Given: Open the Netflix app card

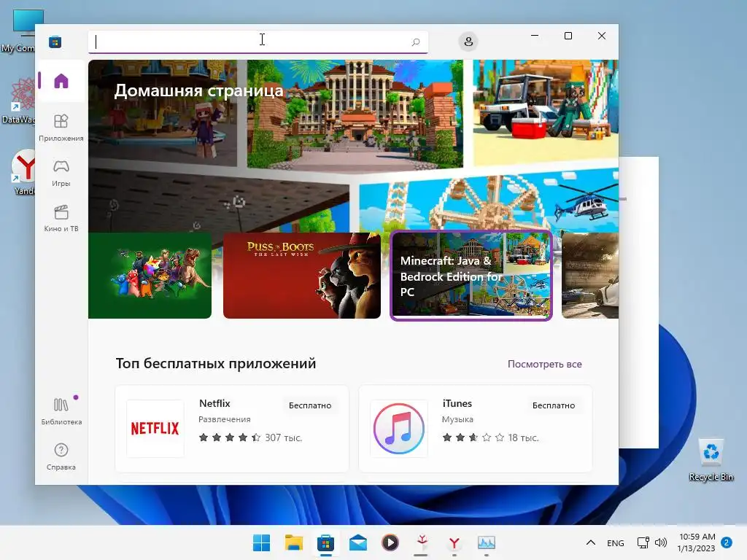Looking at the screenshot, I should coord(232,429).
